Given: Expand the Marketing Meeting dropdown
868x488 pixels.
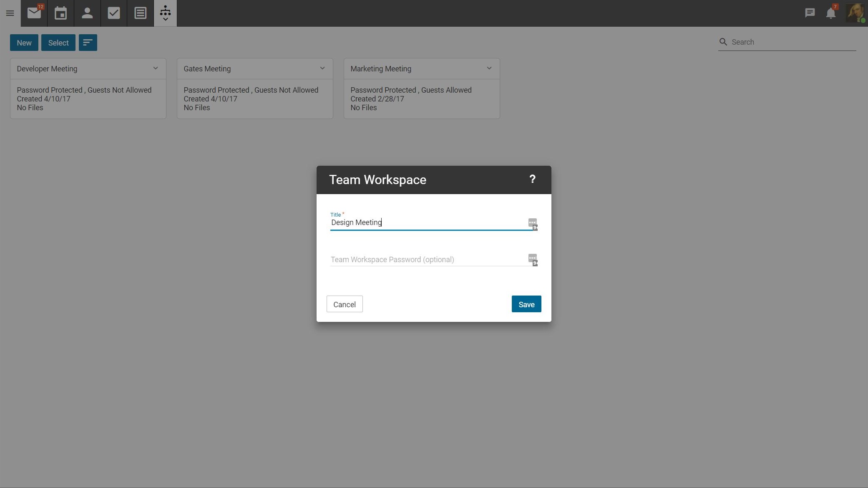Looking at the screenshot, I should point(489,68).
